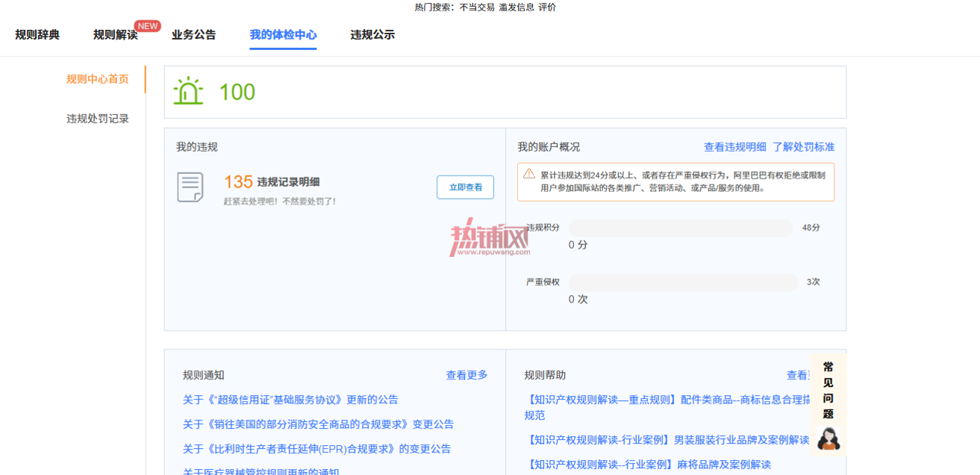Select the 违规公示 tab
This screenshot has height=475, width=980.
[x=372, y=34]
